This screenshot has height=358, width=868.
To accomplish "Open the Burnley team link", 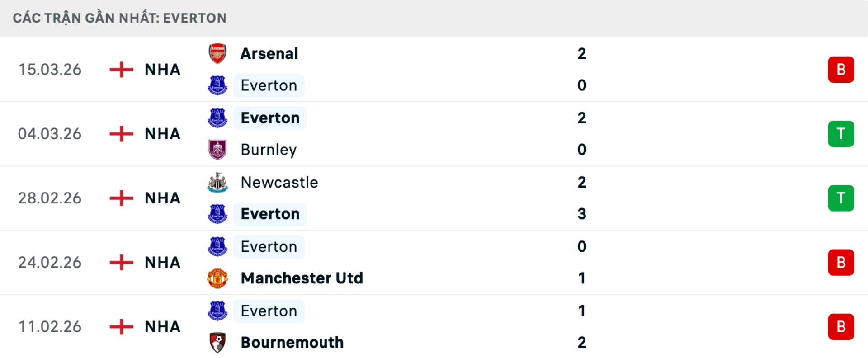I will point(269,150).
